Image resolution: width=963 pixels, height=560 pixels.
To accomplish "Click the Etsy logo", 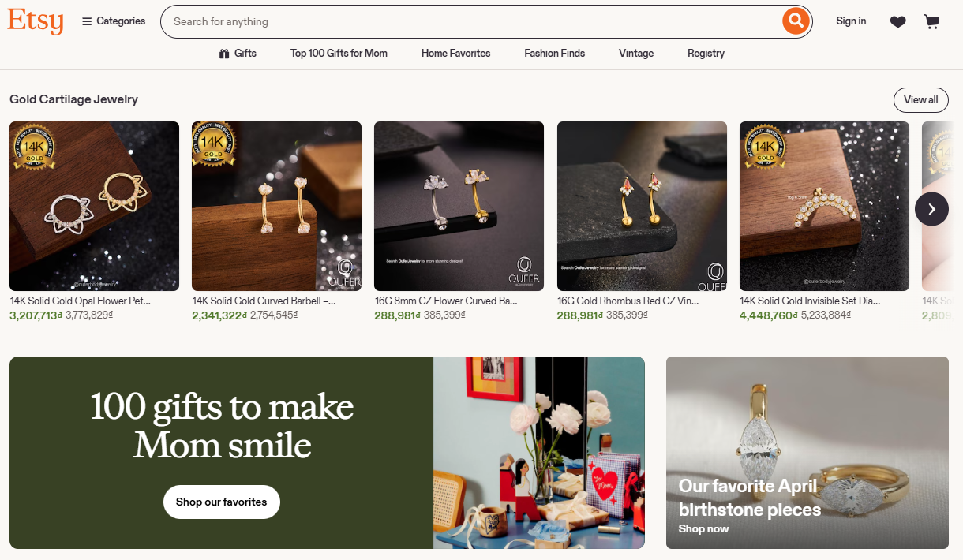I will 36,21.
